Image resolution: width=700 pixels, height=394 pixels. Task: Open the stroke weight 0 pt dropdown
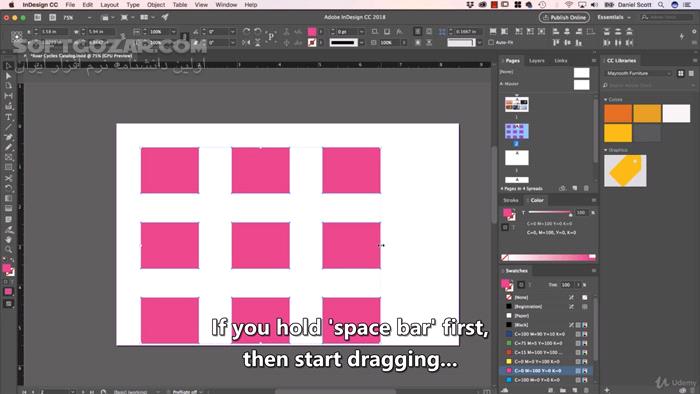tap(361, 32)
